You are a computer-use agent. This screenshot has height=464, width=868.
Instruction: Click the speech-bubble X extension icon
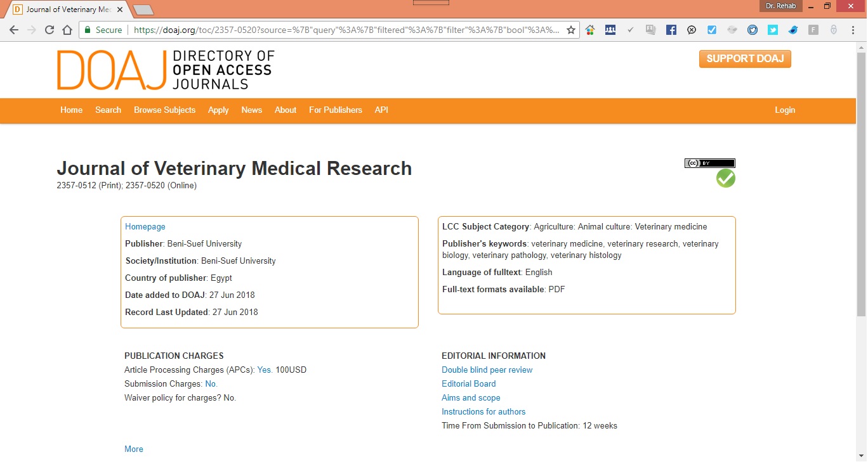(692, 30)
